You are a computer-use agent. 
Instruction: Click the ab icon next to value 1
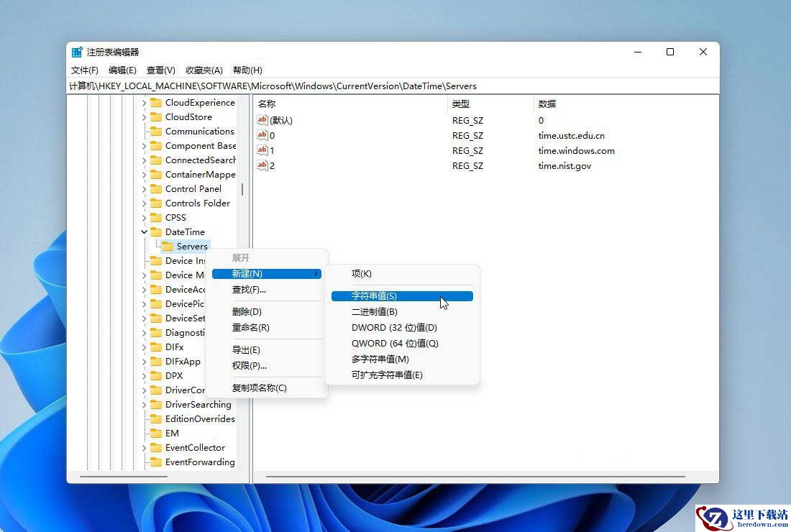tap(262, 150)
